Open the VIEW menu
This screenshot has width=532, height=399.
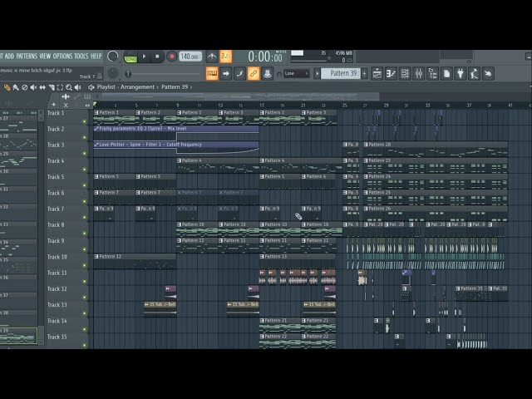click(x=45, y=57)
